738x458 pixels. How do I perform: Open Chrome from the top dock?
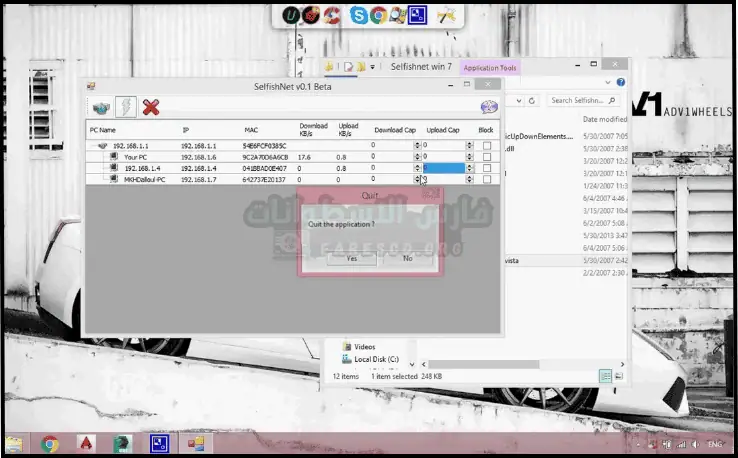(378, 16)
